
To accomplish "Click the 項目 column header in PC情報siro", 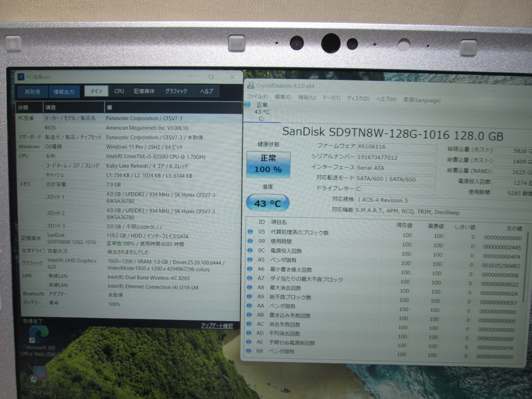I will click(74, 107).
